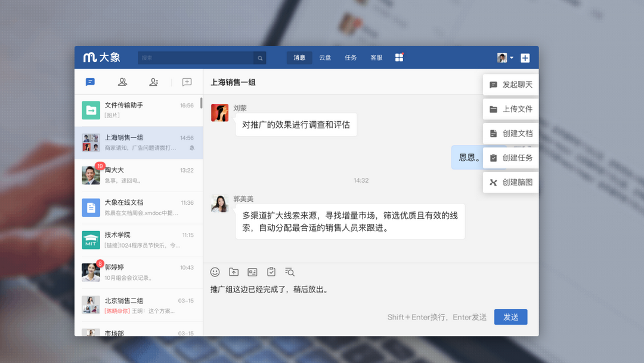The height and width of the screenshot is (363, 644).
Task: Open the 陶大大 conversation
Action: (139, 175)
